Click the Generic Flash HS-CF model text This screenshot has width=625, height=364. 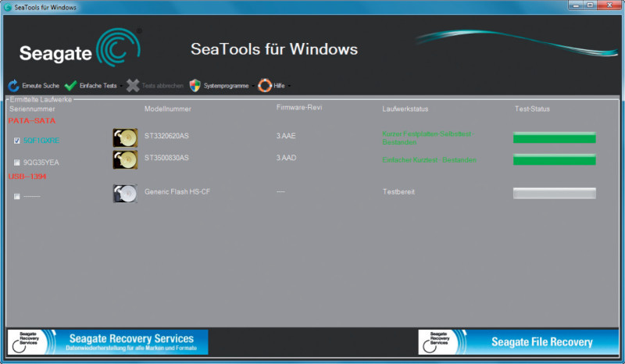point(177,192)
